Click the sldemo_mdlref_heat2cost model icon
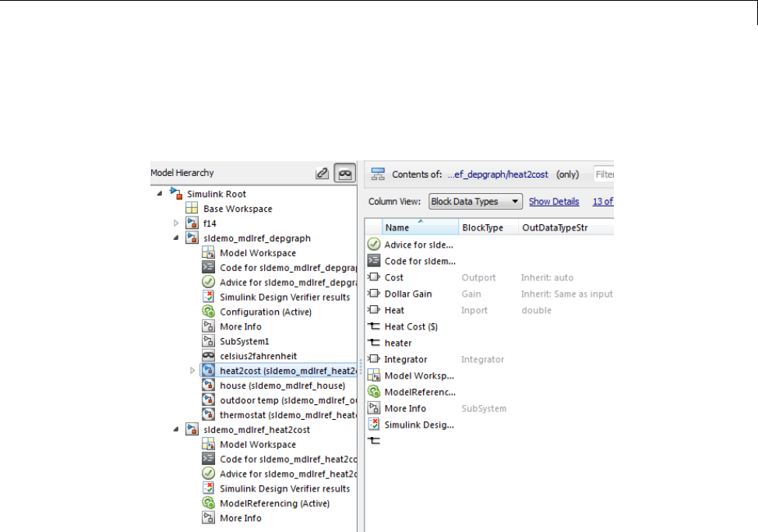Image resolution: width=758 pixels, height=532 pixels. point(192,429)
